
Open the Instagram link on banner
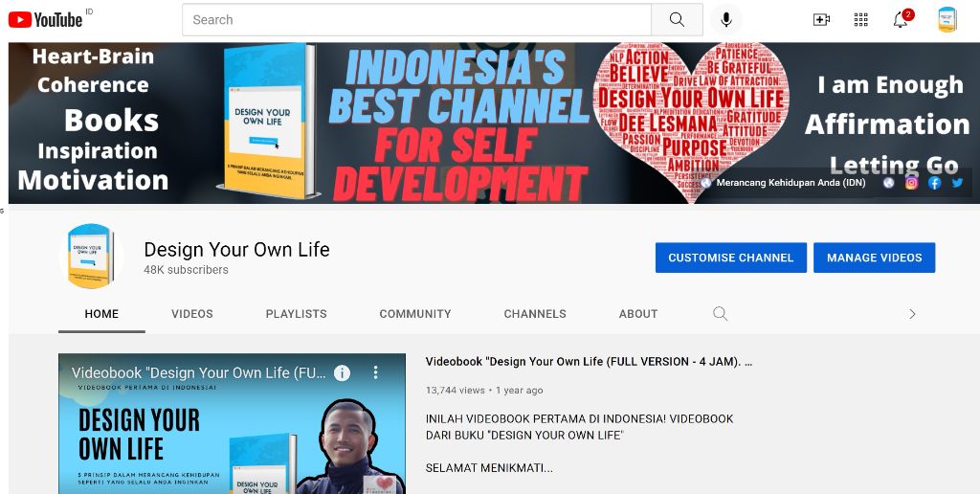click(911, 183)
